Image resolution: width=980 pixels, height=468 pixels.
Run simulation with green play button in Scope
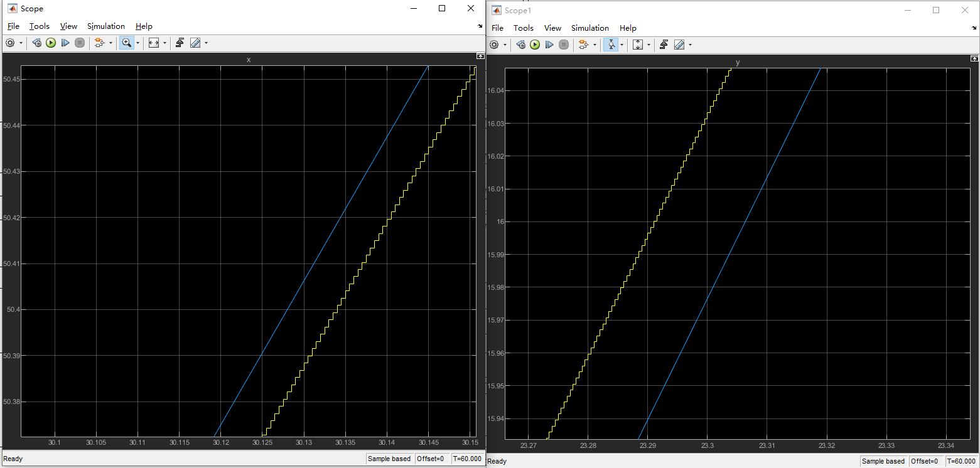[51, 43]
